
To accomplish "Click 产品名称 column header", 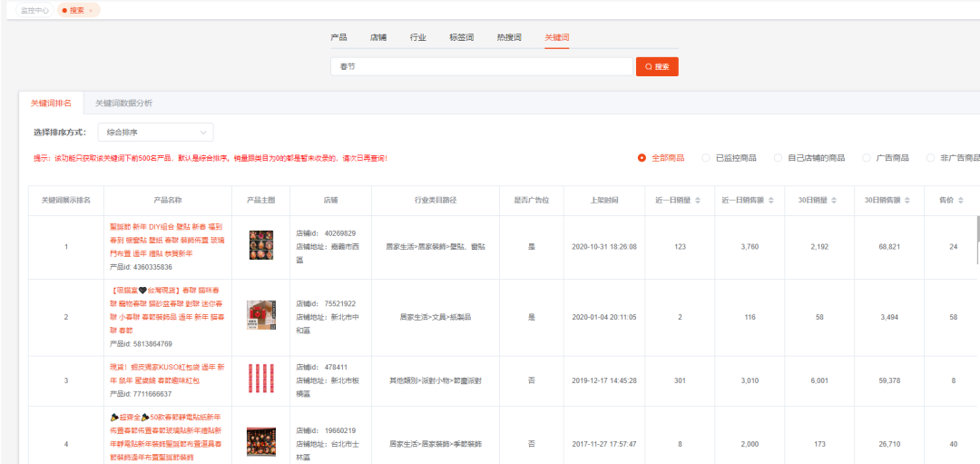I will point(168,200).
